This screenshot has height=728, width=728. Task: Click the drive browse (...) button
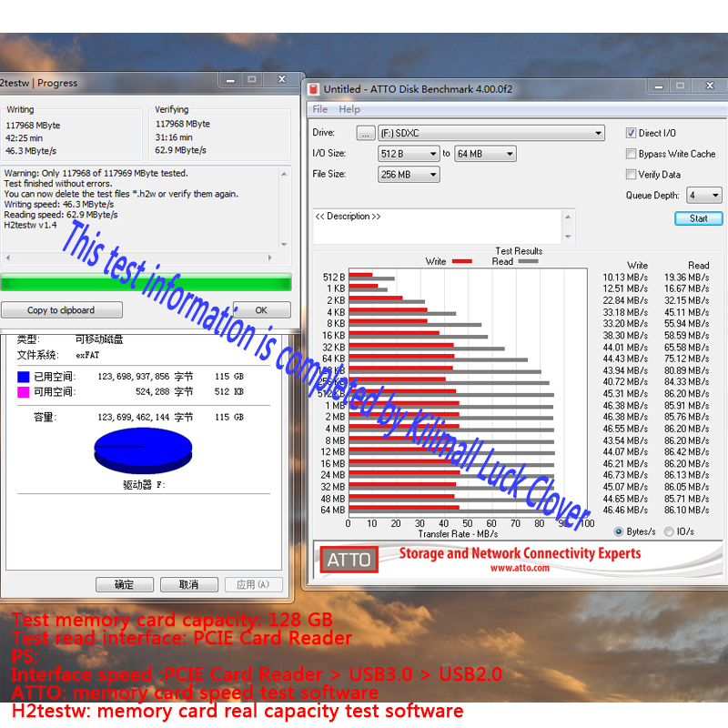coord(366,133)
